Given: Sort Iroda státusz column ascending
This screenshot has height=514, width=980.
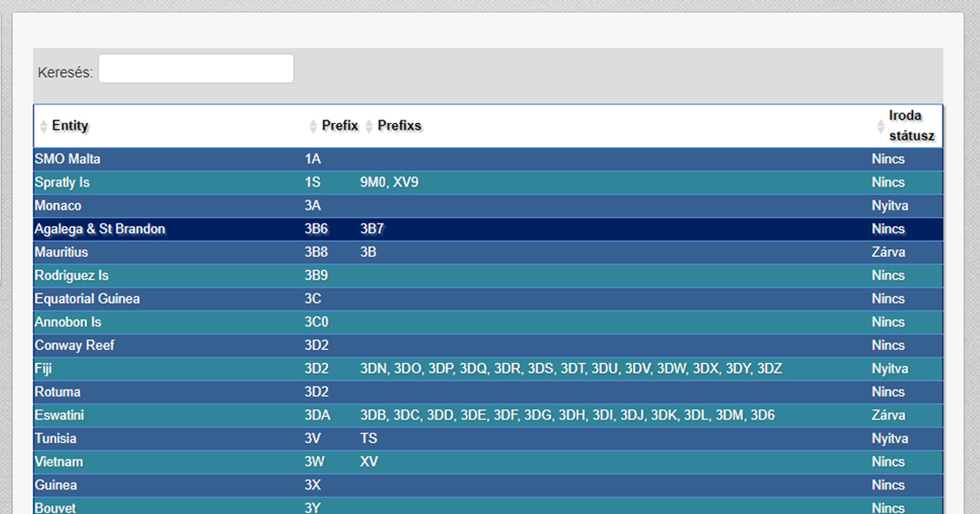Looking at the screenshot, I should [880, 122].
